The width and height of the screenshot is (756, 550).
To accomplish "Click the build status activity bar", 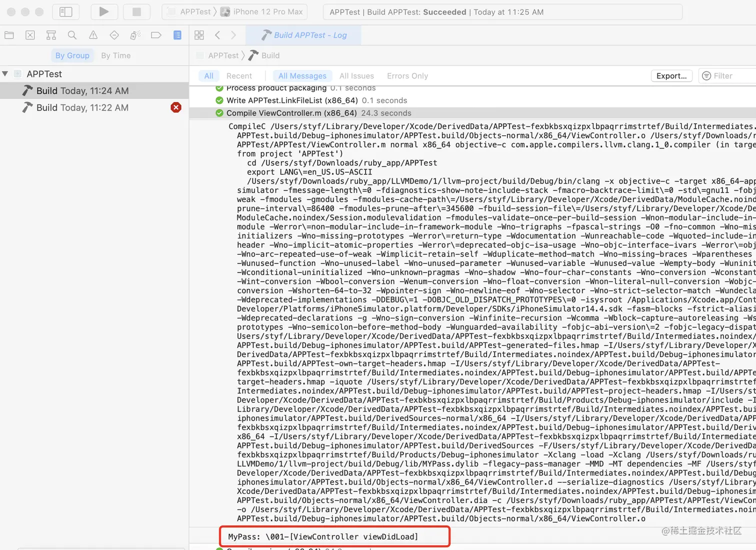I will click(x=502, y=12).
